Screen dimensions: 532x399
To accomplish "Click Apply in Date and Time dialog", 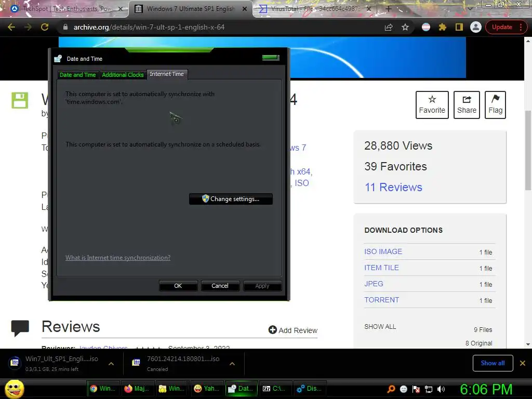I will [262, 286].
